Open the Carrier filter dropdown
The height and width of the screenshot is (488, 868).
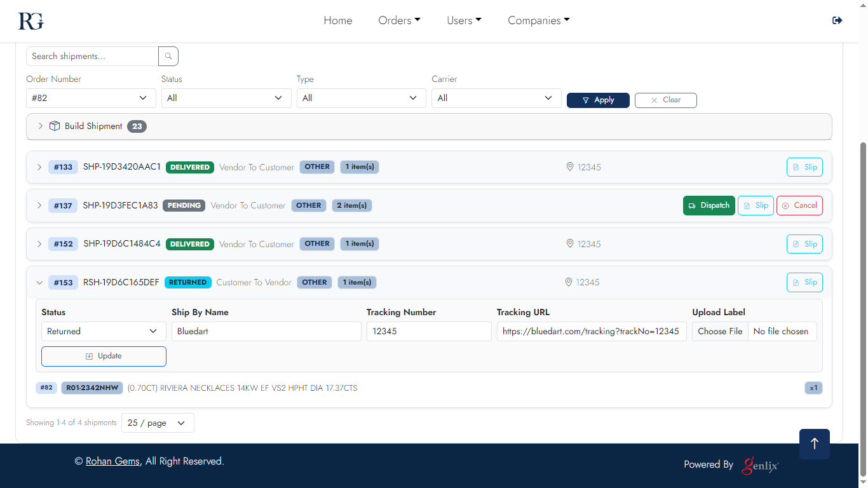[x=496, y=98]
